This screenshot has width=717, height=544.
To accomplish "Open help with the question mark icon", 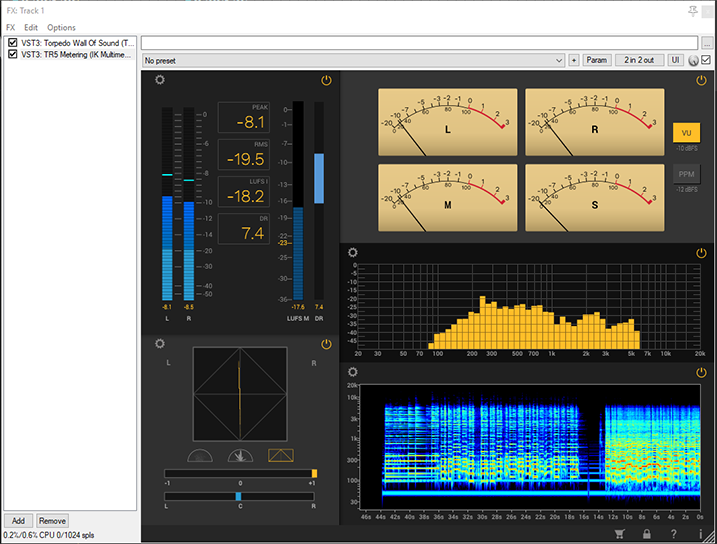I will [x=674, y=535].
